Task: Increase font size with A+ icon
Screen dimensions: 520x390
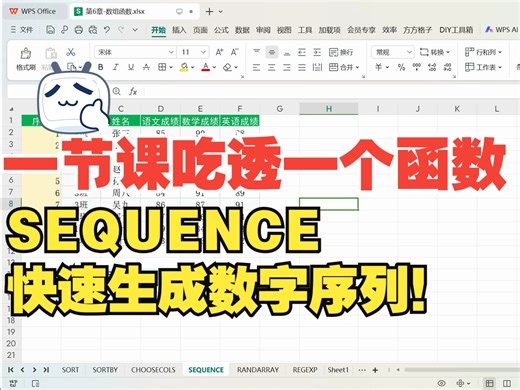Action: click(219, 52)
